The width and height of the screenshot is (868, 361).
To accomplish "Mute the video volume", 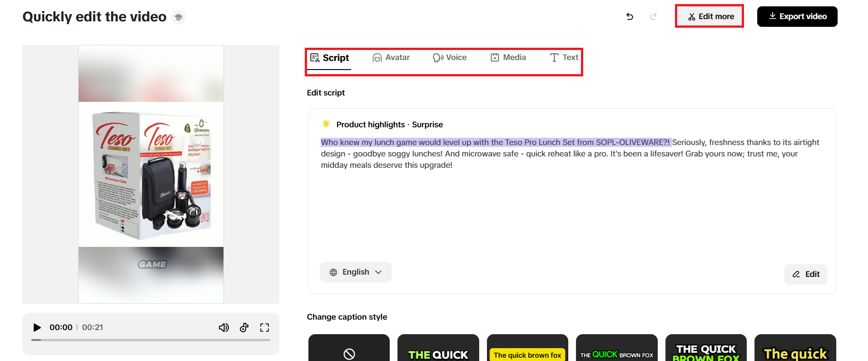I will [x=224, y=327].
